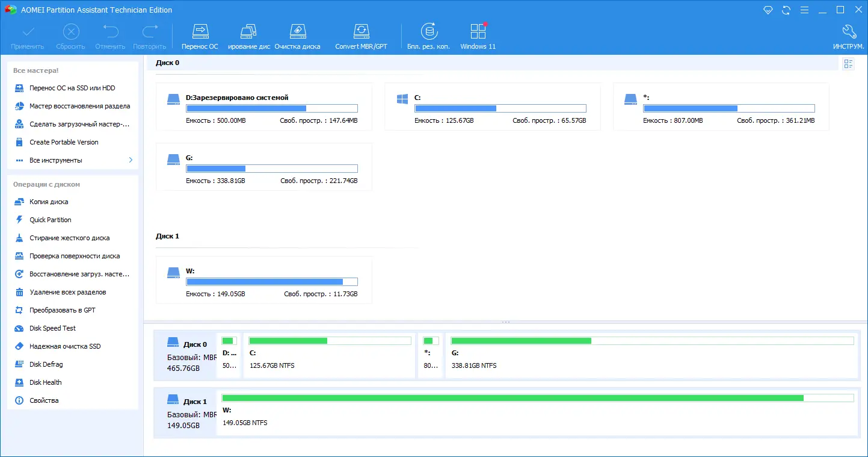The image size is (868, 457).
Task: Click the diamond license icon in titlebar
Action: click(768, 10)
